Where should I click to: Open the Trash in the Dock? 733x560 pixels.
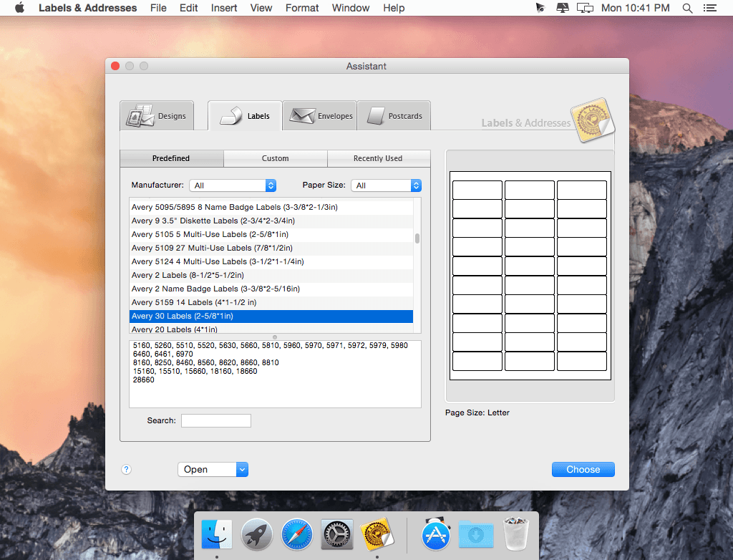click(516, 534)
